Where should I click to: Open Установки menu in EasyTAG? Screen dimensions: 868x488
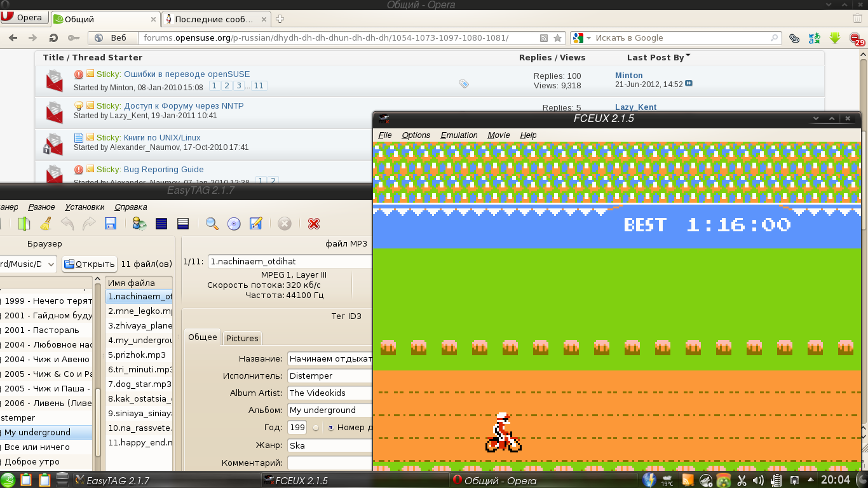(85, 207)
